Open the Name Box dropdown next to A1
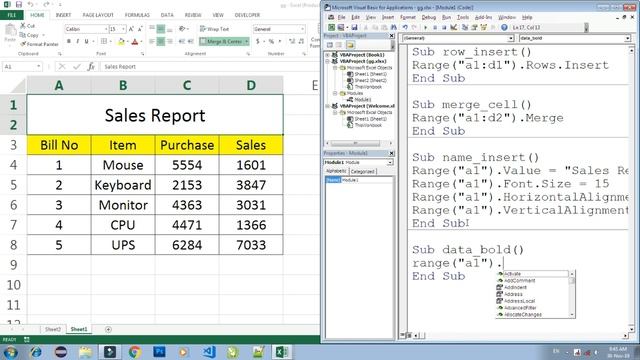640x360 pixels. coord(38,67)
